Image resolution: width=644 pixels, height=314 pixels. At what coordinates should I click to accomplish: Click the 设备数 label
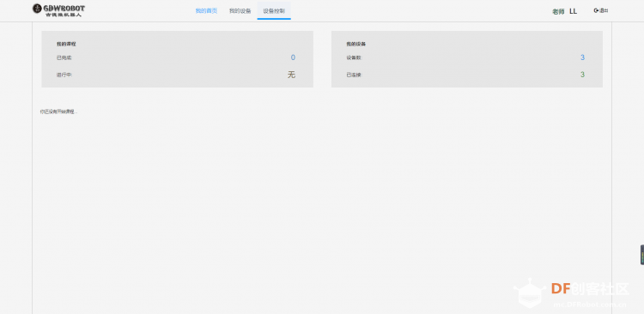pyautogui.click(x=354, y=57)
